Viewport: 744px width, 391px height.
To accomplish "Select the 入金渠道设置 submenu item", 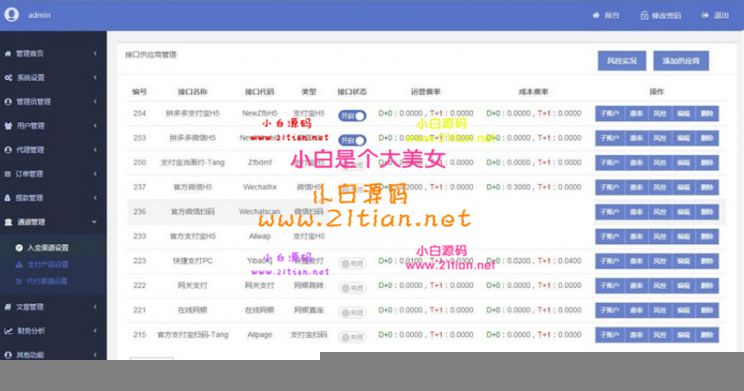I will tap(42, 248).
